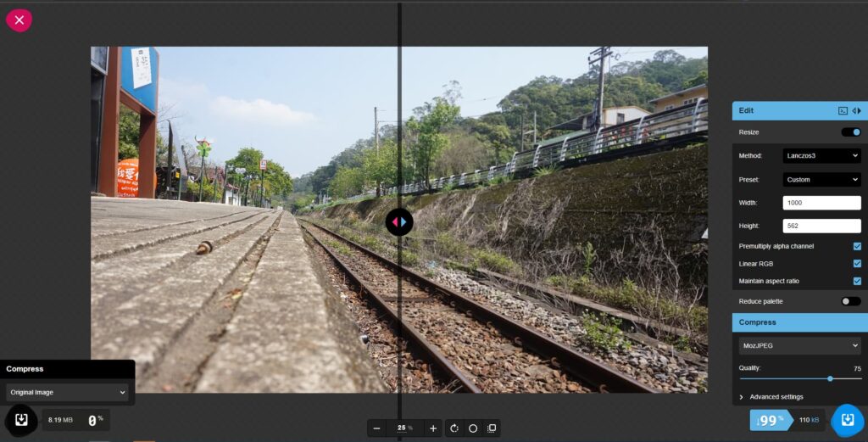The width and height of the screenshot is (868, 442).
Task: Click the copy settings across arrows in Edit header
Action: pyautogui.click(x=856, y=111)
